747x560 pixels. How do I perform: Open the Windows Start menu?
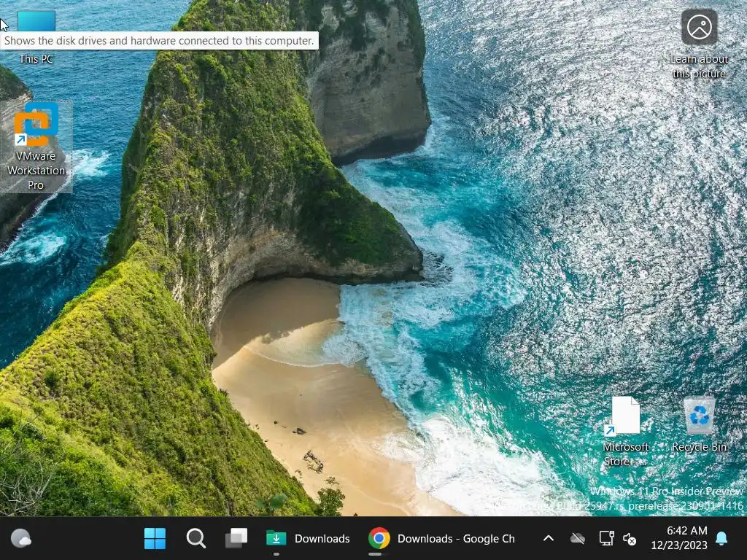tap(155, 539)
